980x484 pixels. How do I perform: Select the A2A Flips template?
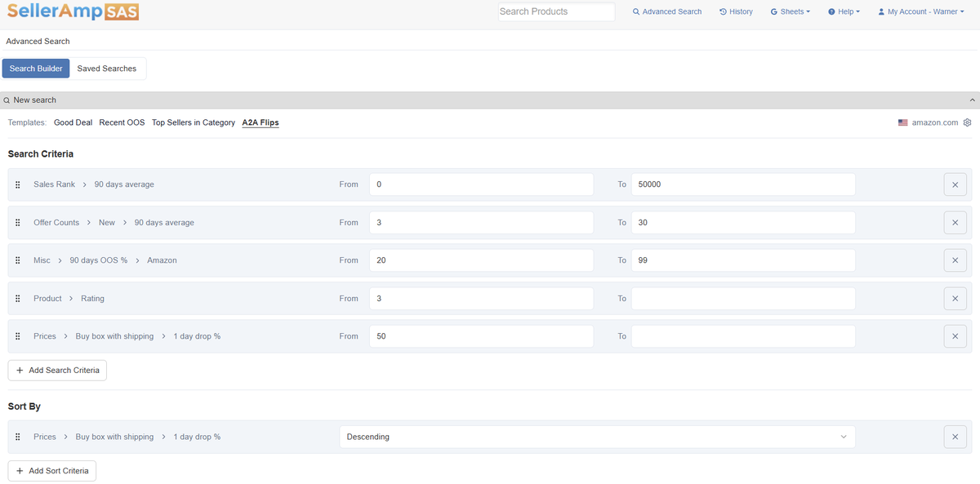(x=261, y=122)
